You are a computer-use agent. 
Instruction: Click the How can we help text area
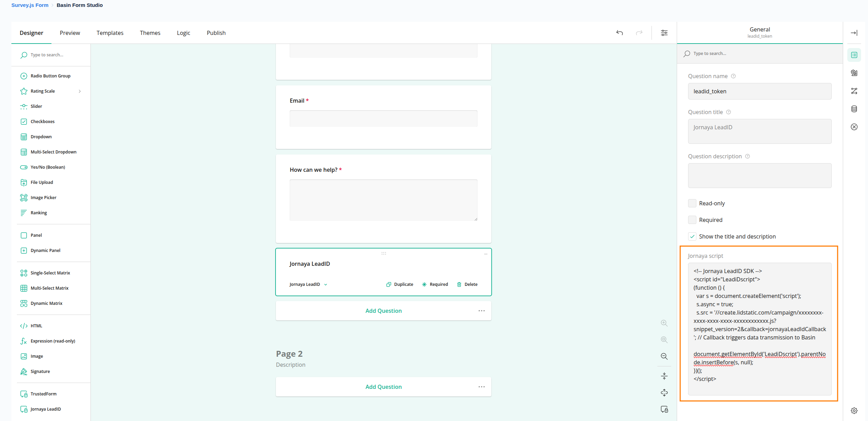pyautogui.click(x=383, y=200)
